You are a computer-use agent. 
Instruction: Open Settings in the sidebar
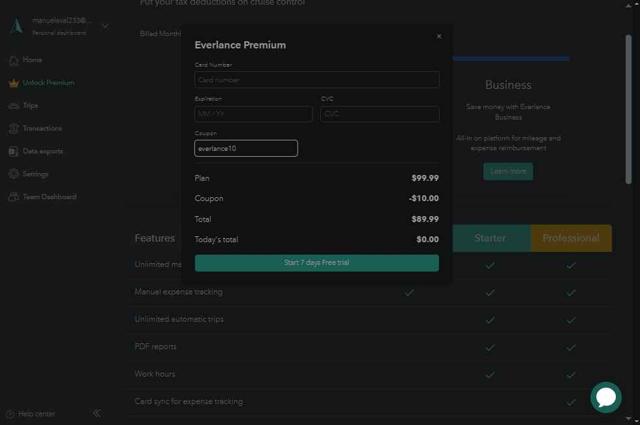click(x=35, y=174)
